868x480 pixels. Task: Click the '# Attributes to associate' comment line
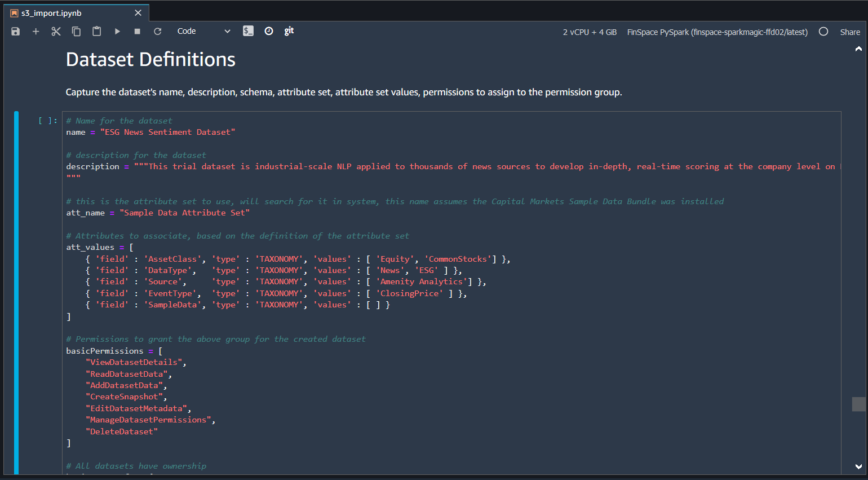(x=238, y=236)
